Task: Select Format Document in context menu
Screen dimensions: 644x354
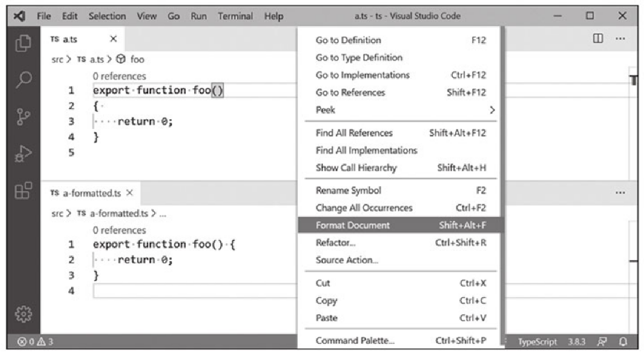Action: (400, 225)
